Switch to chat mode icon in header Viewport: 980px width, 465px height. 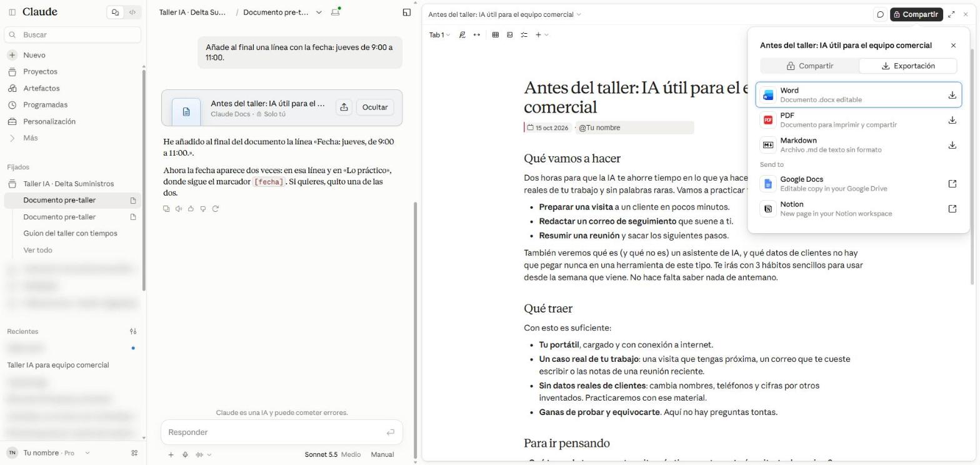click(115, 12)
